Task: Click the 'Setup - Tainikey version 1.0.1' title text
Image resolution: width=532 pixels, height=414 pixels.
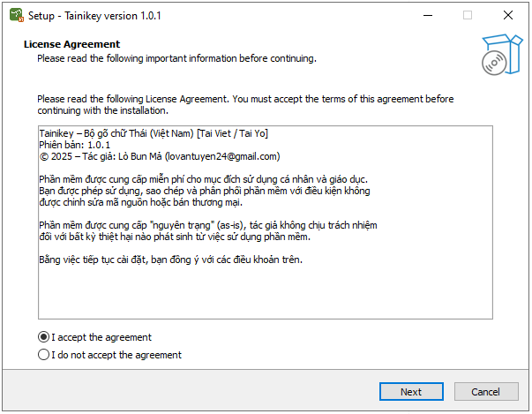Action: tap(95, 16)
